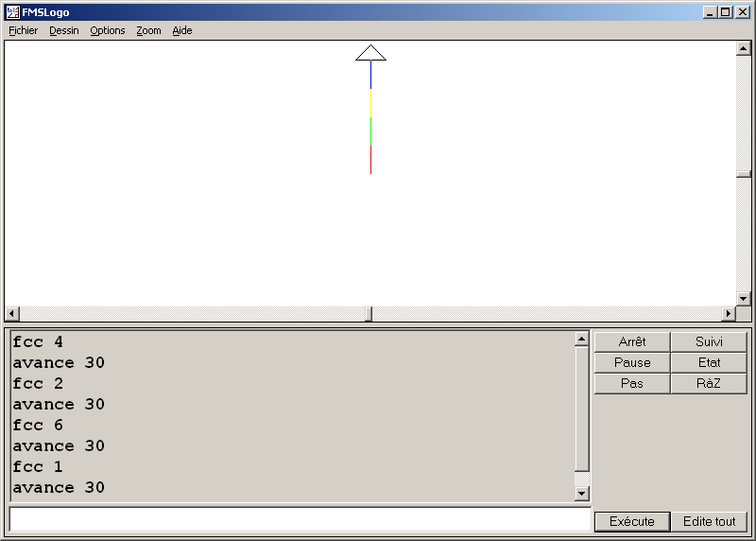Click history list scrollbar down arrow
Image resolution: width=756 pixels, height=541 pixels.
coord(582,493)
